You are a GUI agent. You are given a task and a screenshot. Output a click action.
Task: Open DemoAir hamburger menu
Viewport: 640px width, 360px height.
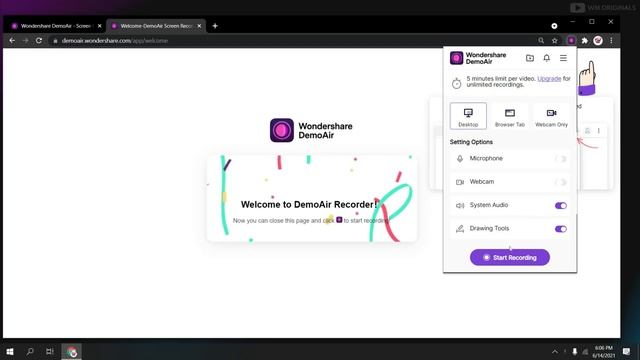click(563, 58)
